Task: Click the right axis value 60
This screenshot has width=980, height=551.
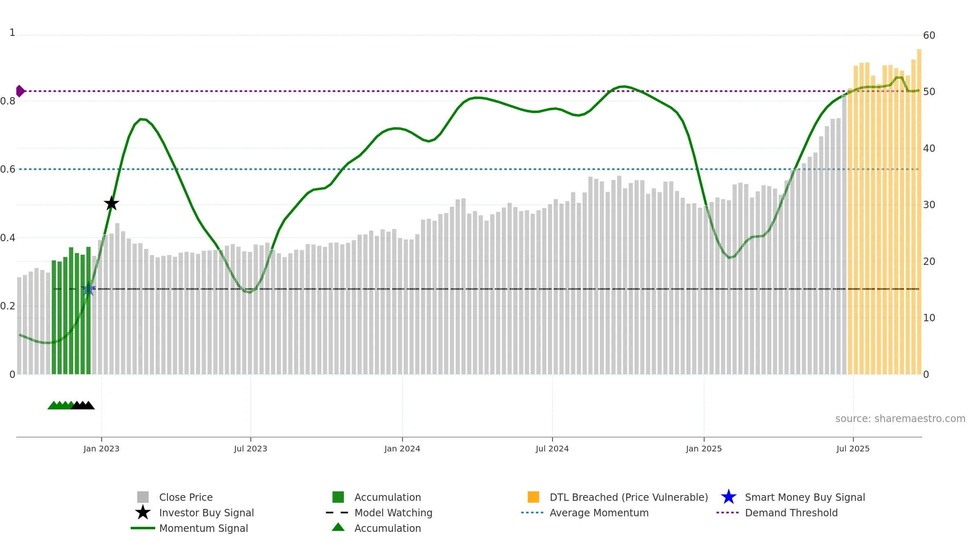Action: [929, 36]
